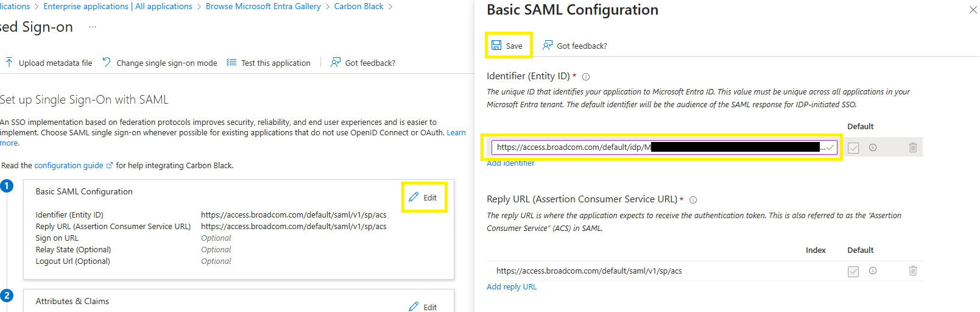Open the configuration guide link
The image size is (980, 312).
coord(69,165)
